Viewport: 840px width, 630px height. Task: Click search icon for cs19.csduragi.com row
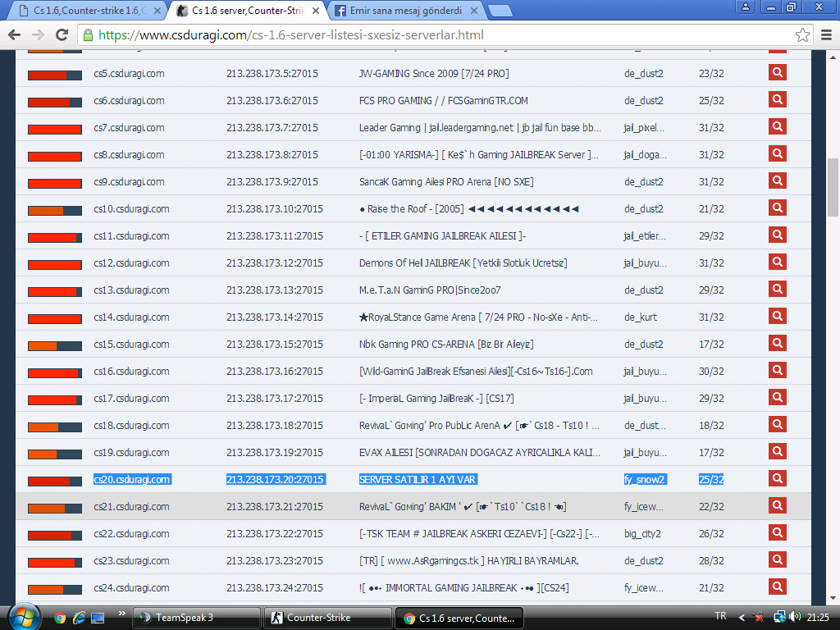coord(778,451)
